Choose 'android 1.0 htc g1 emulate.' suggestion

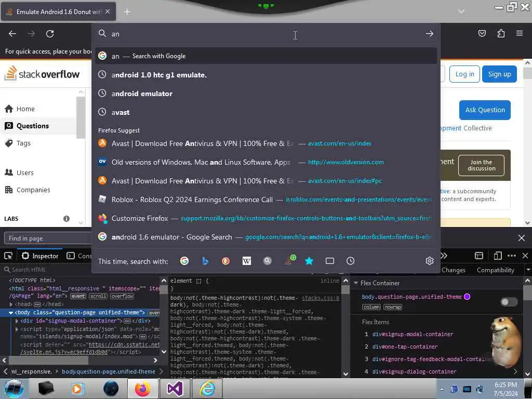pos(265,75)
